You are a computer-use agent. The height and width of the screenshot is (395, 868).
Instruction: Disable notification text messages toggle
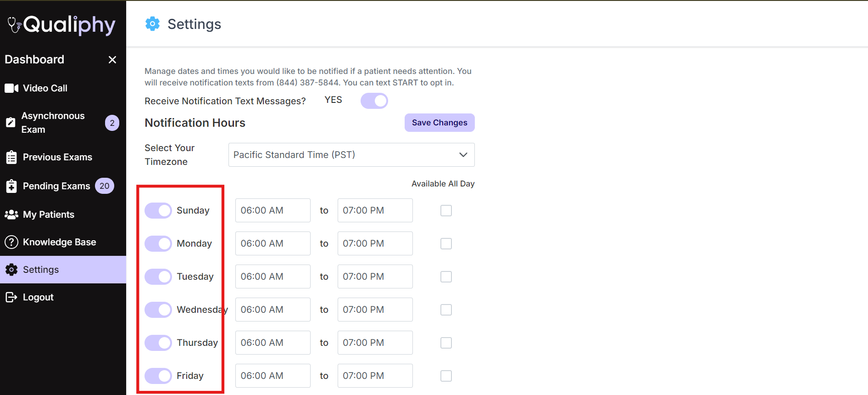click(374, 101)
